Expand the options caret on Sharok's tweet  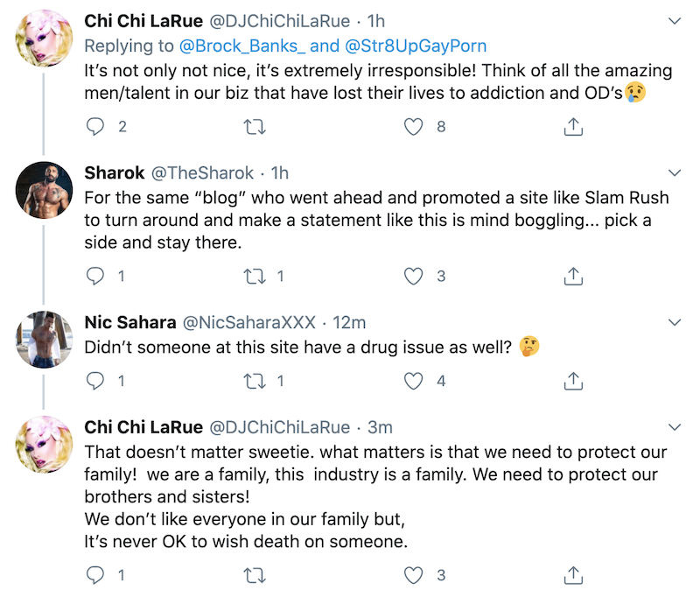point(675,172)
